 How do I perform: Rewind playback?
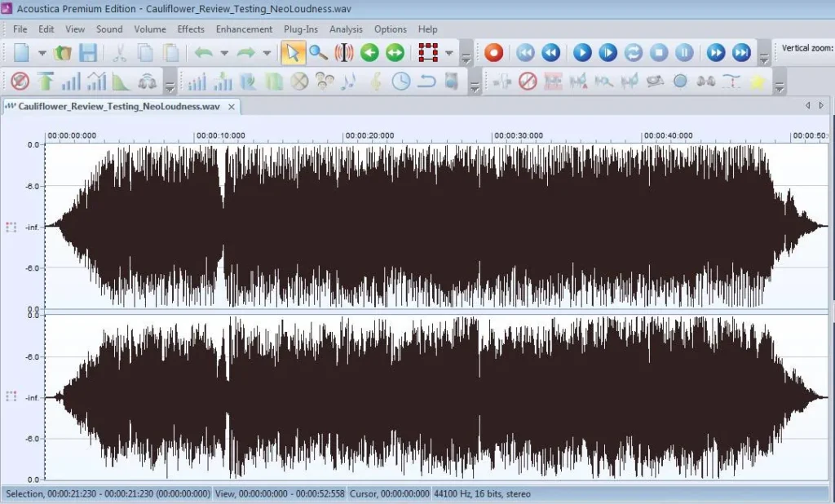tap(550, 53)
